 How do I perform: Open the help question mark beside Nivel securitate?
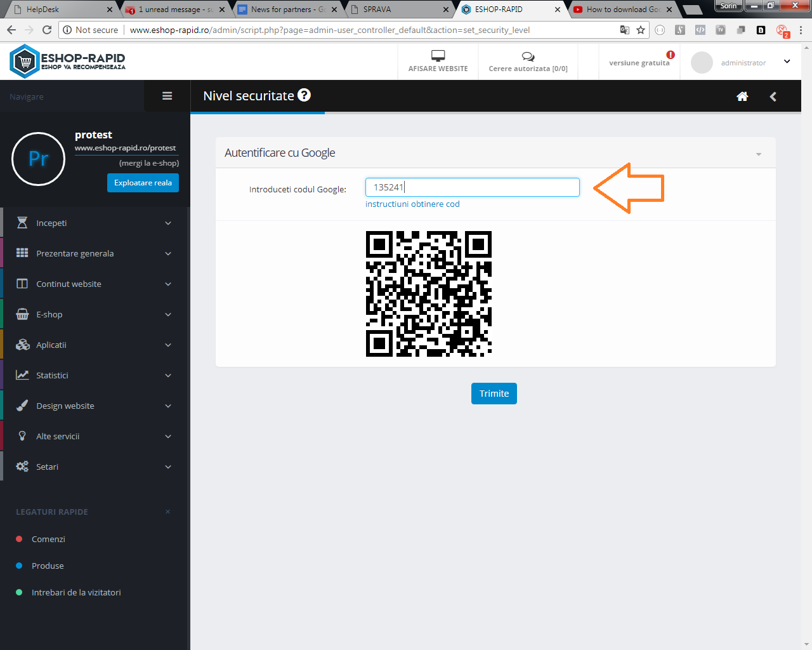(x=304, y=95)
